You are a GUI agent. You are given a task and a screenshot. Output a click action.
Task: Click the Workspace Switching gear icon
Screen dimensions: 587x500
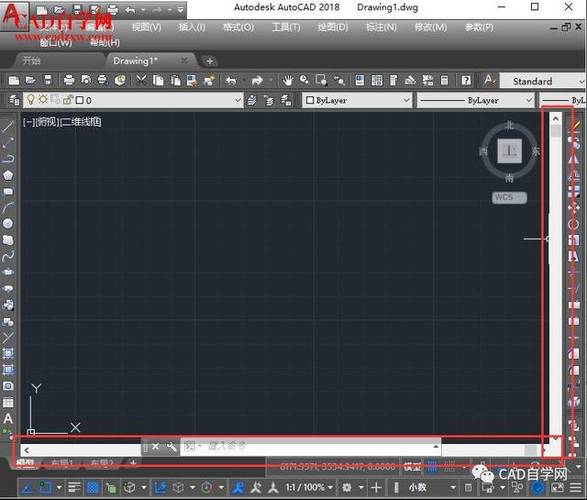(x=347, y=487)
